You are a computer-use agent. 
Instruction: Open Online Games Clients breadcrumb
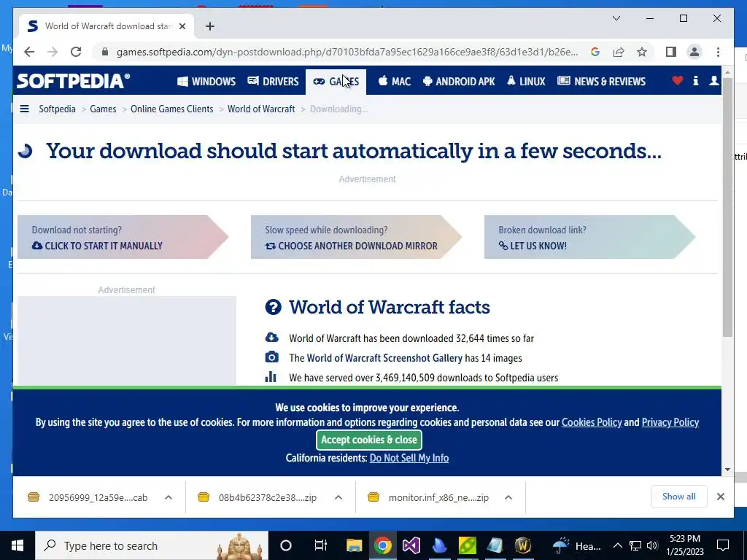pos(172,109)
